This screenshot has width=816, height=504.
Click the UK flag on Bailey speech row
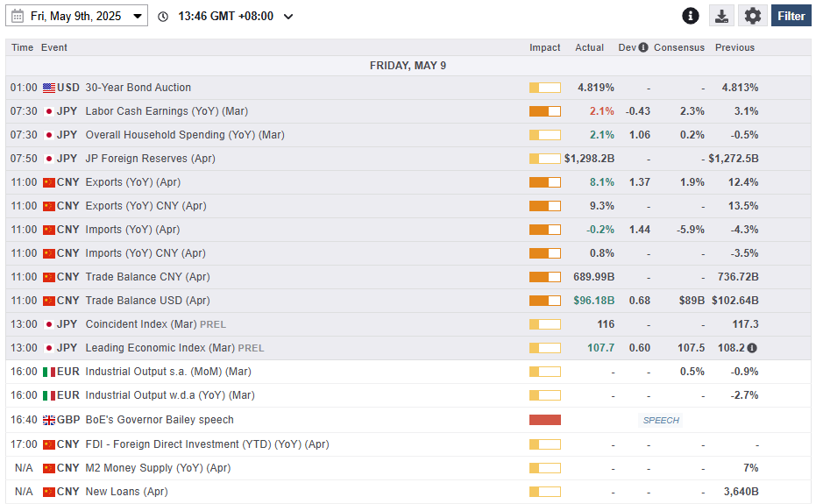[x=49, y=420]
